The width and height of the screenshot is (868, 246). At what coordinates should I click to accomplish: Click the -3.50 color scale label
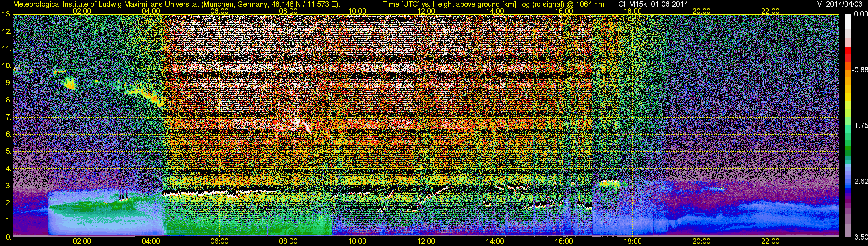[x=860, y=237]
